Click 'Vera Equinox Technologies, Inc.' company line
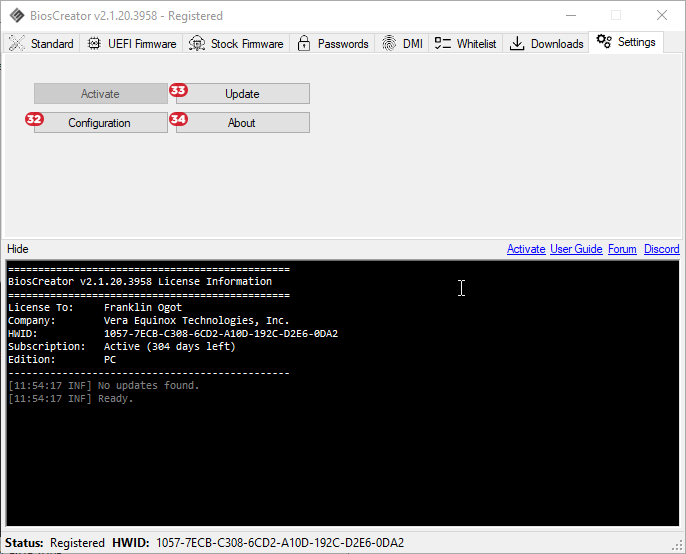The width and height of the screenshot is (686, 554). 196,320
